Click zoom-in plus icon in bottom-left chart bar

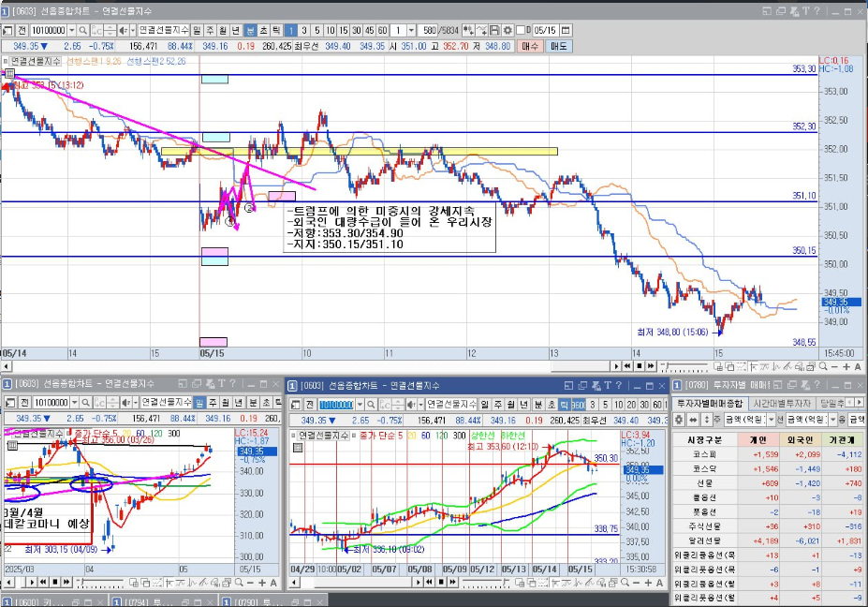tap(262, 583)
